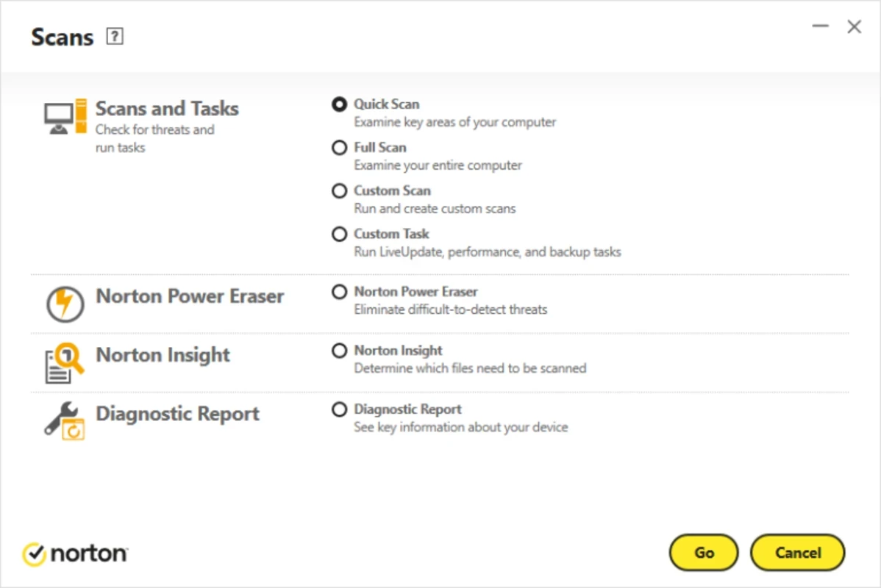The width and height of the screenshot is (881, 588).
Task: Pick the Diagnostic Report radio option
Action: click(x=339, y=409)
